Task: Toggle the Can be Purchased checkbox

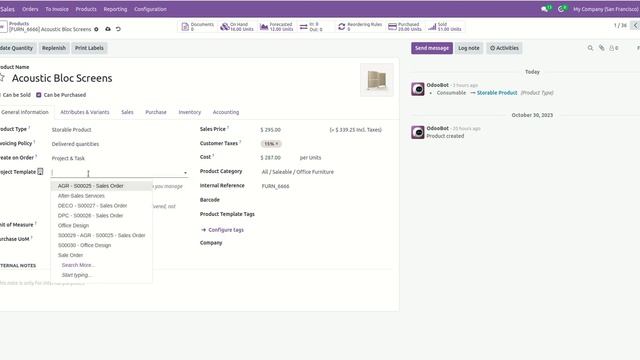Action: [x=38, y=95]
